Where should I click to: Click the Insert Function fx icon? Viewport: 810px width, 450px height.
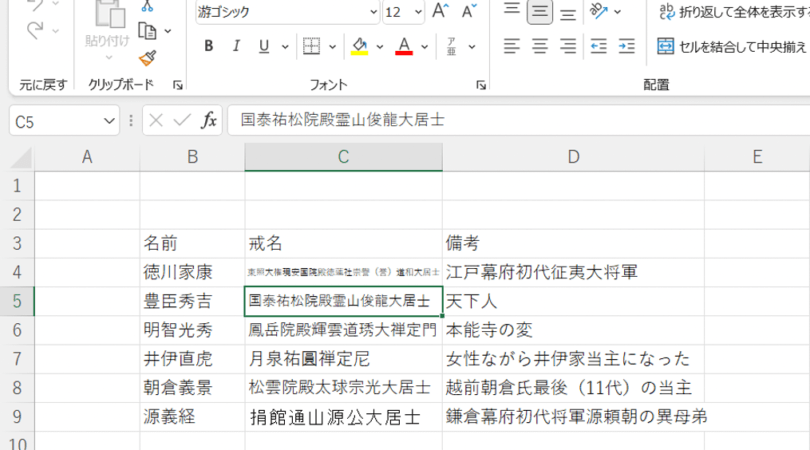click(x=209, y=121)
